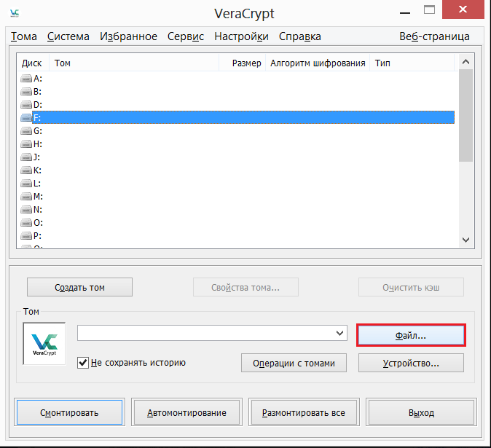The image size is (491, 448).
Task: Click the Выход button
Action: point(421,412)
